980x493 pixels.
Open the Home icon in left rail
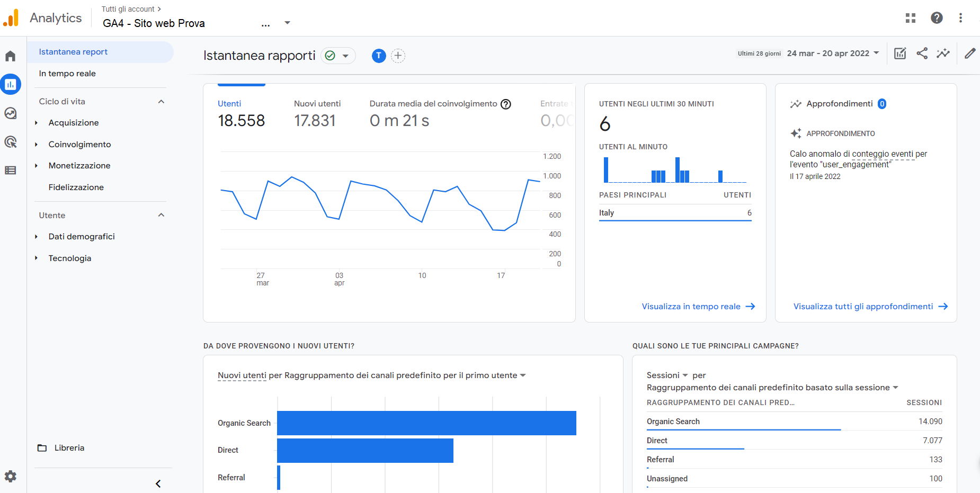tap(11, 56)
